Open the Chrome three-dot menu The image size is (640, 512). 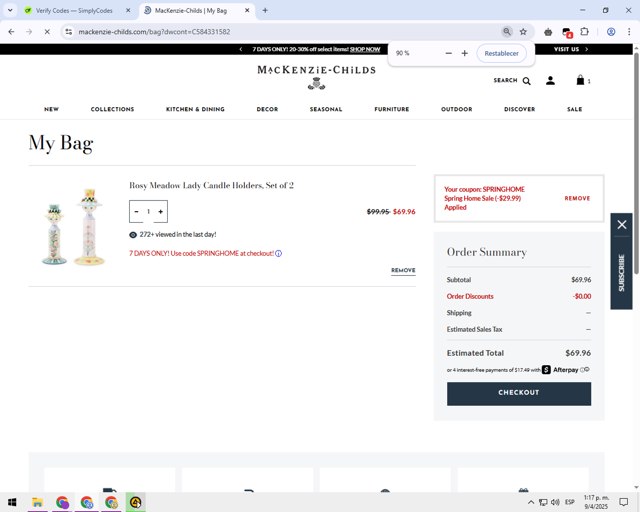629,31
